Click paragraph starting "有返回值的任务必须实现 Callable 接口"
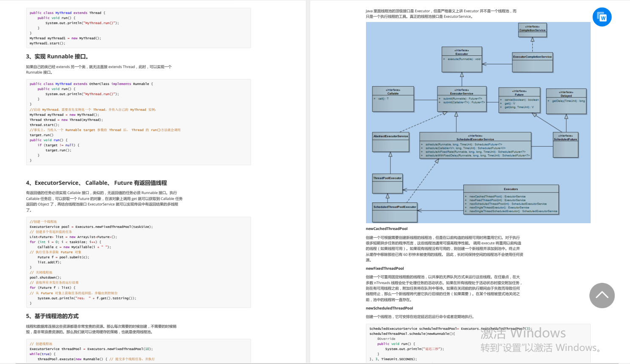 (105, 201)
